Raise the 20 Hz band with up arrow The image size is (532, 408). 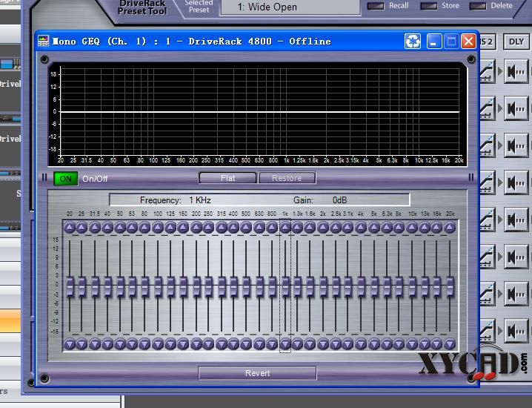tap(70, 227)
